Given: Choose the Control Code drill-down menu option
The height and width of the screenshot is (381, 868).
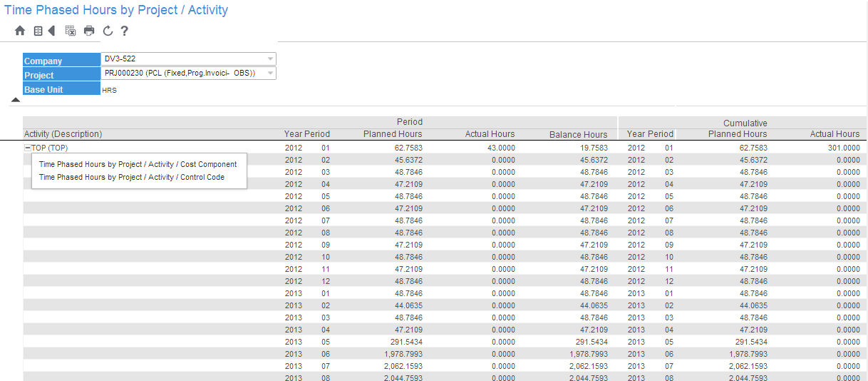Looking at the screenshot, I should coord(132,177).
